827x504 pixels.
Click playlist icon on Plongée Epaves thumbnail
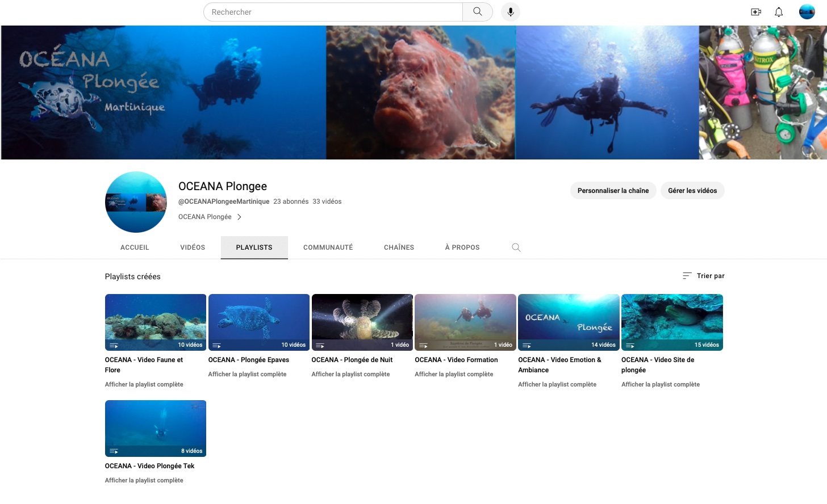216,345
